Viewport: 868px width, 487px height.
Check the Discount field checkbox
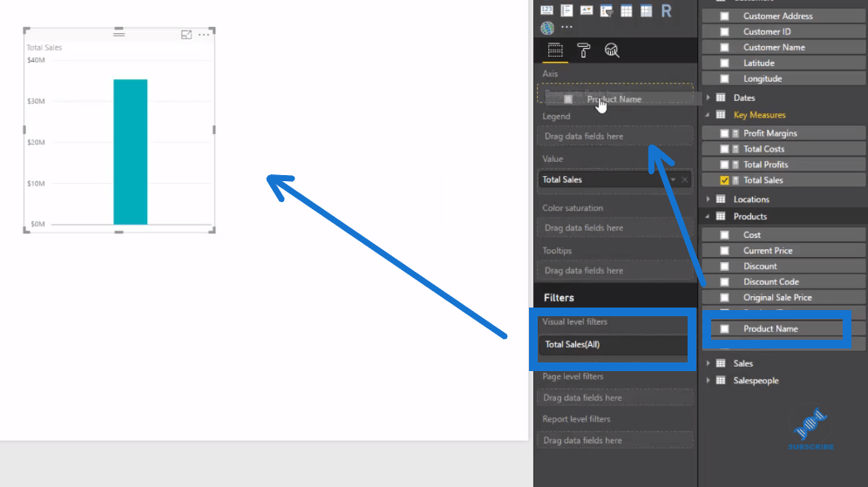click(x=724, y=267)
